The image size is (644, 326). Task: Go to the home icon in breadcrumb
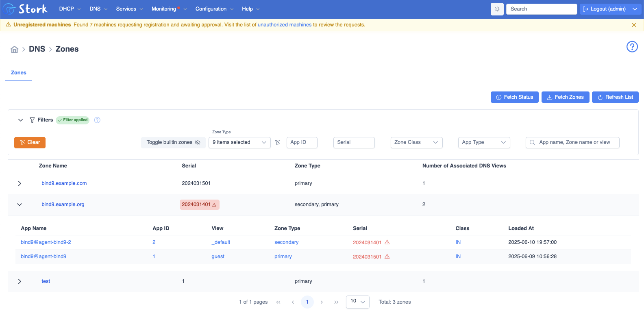coord(15,49)
